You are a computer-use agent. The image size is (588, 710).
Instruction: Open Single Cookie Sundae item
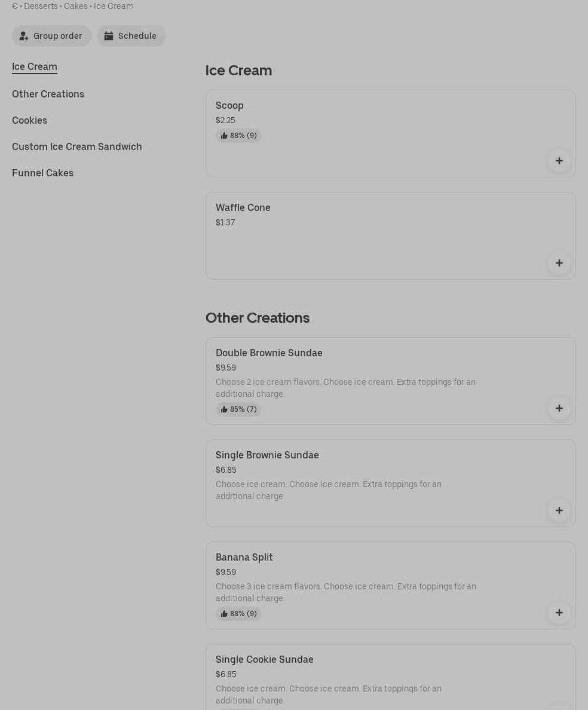coord(264,659)
